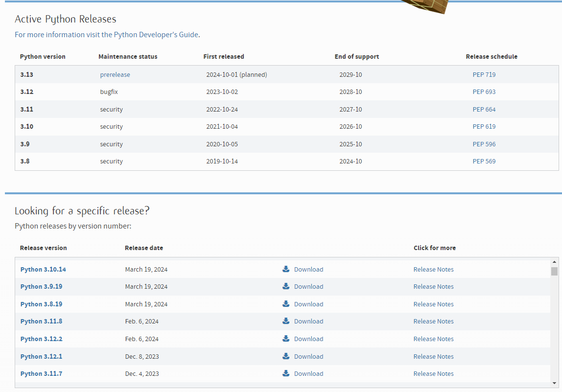The width and height of the screenshot is (562, 392).
Task: Go to the Python 3.11.7 release page
Action: [x=41, y=373]
